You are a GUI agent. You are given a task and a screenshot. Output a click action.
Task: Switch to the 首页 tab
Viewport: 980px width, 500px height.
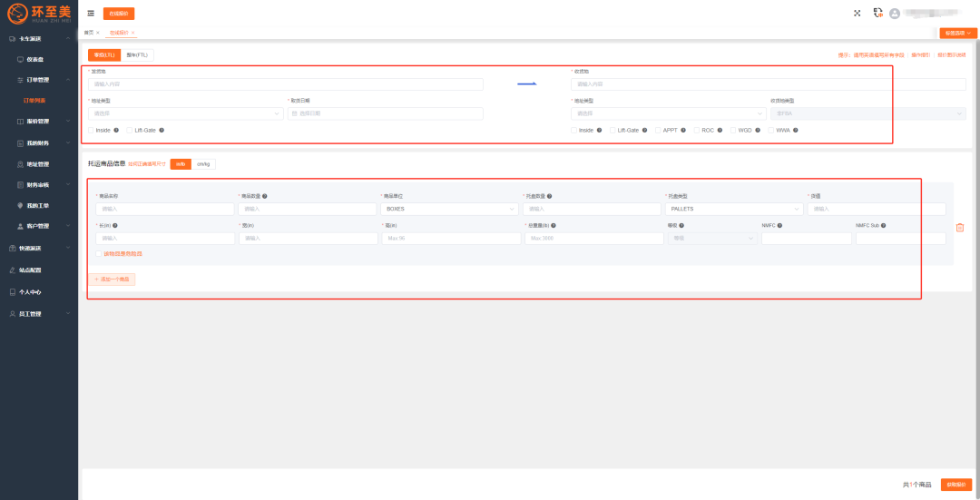click(x=89, y=33)
